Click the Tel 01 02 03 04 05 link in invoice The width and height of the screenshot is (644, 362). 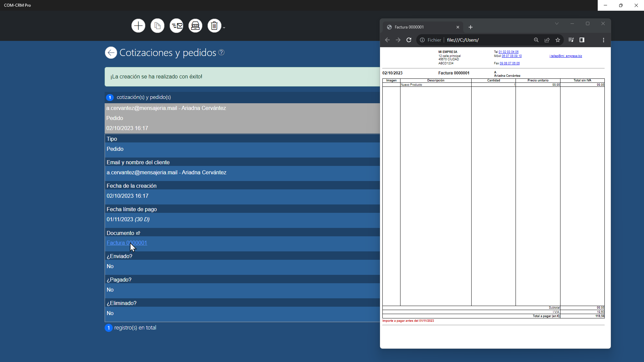pyautogui.click(x=508, y=52)
